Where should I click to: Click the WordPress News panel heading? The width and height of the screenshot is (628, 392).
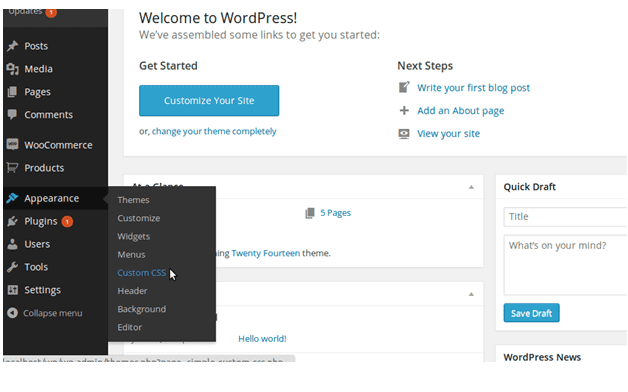tap(542, 357)
